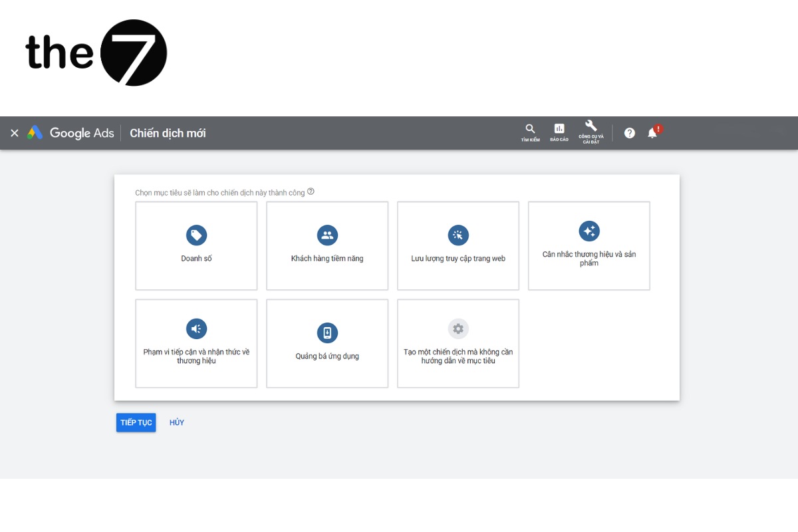Viewport: 798px width, 532px height.
Task: Select the 'Khách hàng tiềm năng' goal card
Action: (327, 246)
